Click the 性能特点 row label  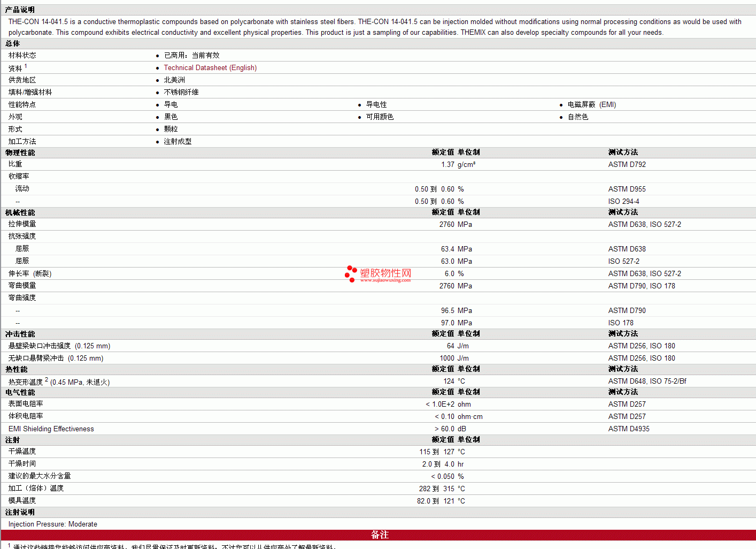(22, 105)
